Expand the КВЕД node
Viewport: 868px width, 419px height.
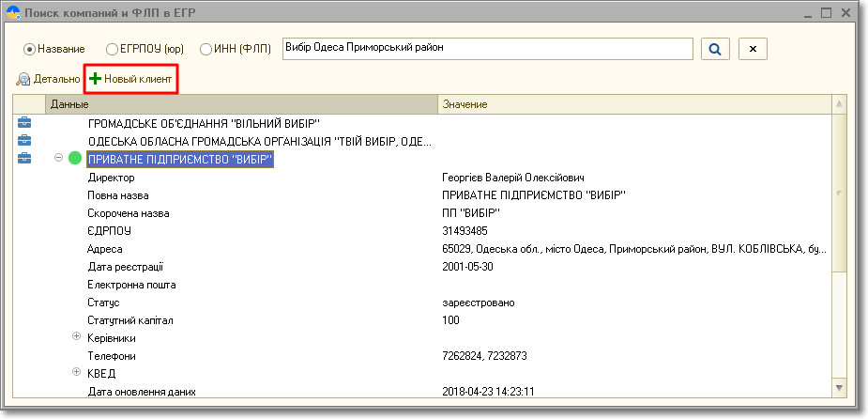[77, 373]
